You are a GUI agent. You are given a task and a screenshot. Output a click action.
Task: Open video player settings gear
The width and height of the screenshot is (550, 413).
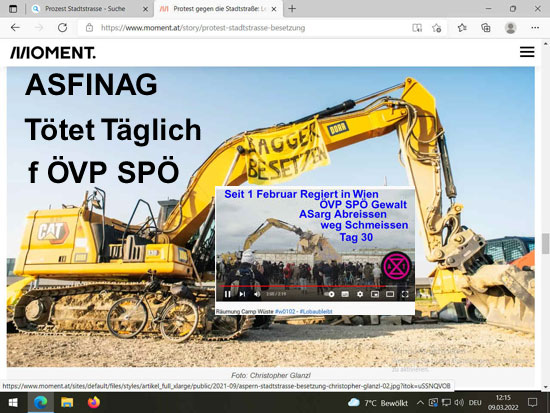(x=360, y=294)
